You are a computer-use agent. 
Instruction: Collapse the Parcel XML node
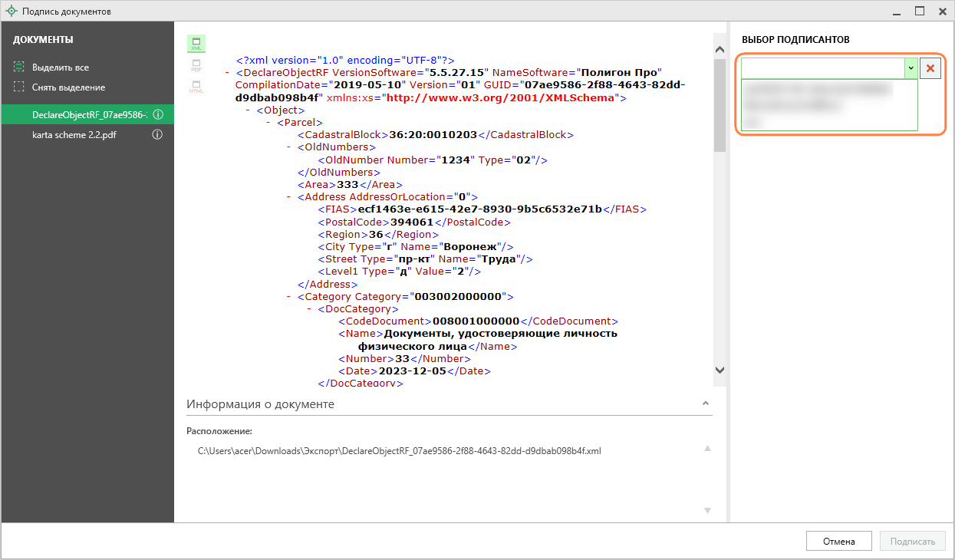[x=268, y=122]
